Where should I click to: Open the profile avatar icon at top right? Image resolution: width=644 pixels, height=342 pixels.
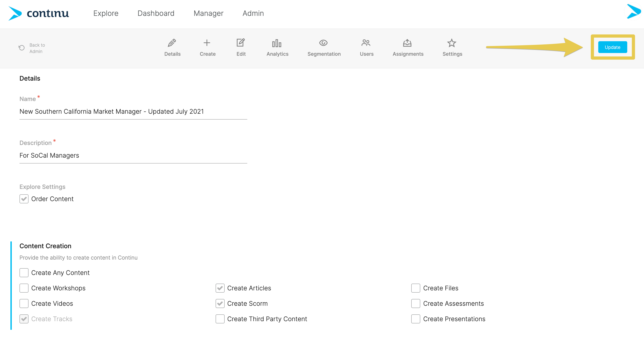pos(633,12)
